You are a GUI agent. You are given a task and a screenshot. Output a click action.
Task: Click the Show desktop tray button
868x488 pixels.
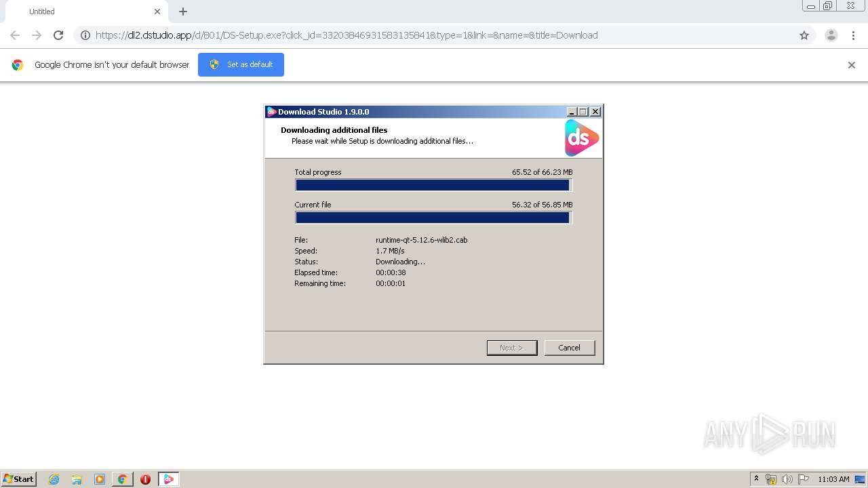[860, 479]
